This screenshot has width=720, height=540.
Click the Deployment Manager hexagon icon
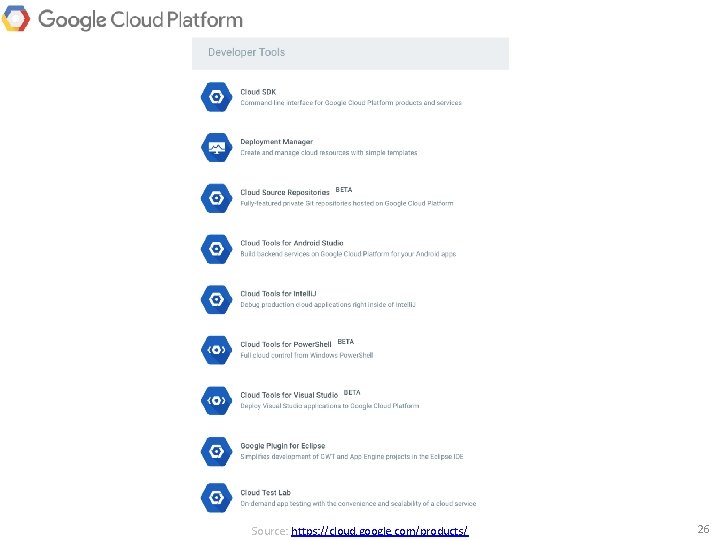point(216,147)
